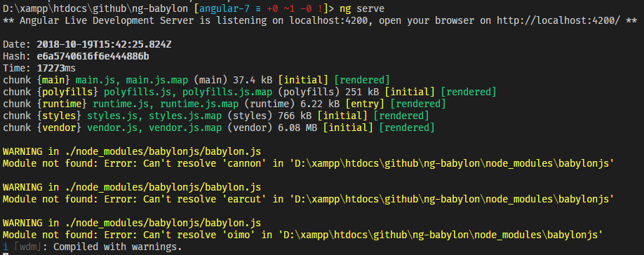This screenshot has height=255, width=644.
Task: Click the 'earcut' module name in the warning
Action: tap(244, 199)
